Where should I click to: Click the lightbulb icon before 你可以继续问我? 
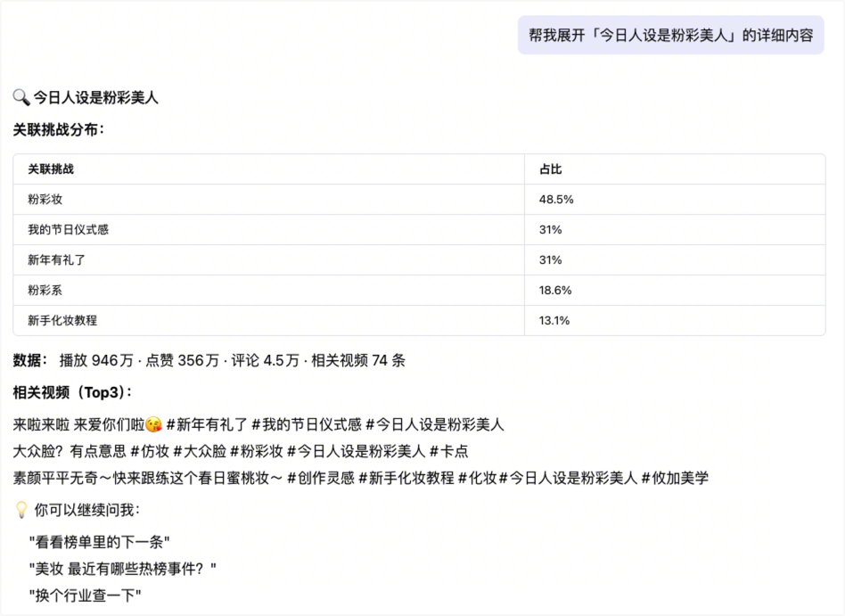22,511
